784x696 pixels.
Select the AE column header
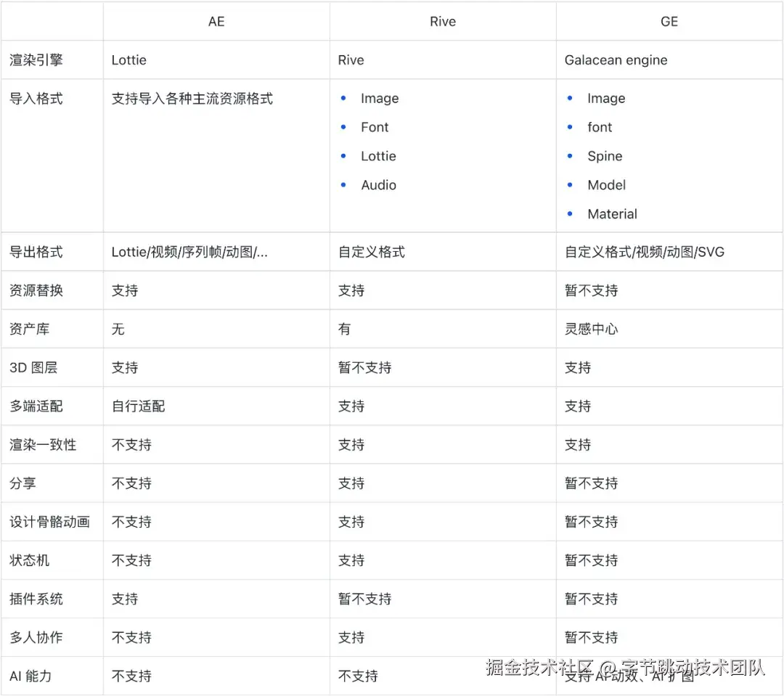(x=216, y=21)
